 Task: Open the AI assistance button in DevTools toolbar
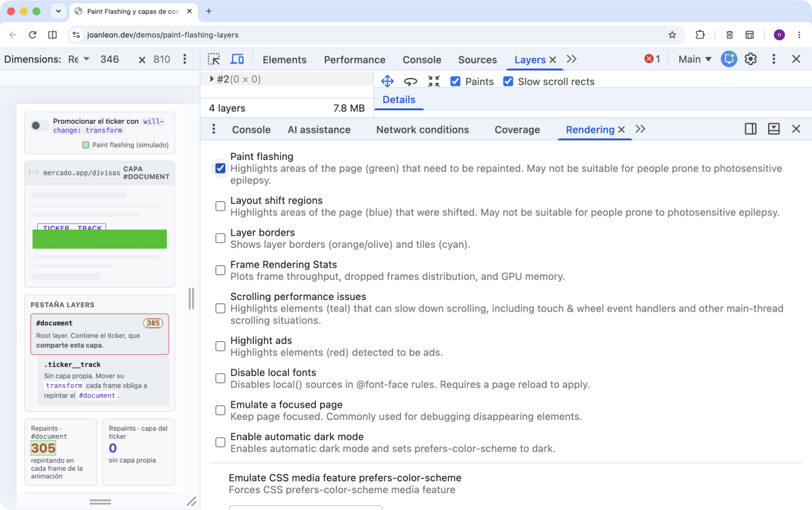[x=729, y=60]
